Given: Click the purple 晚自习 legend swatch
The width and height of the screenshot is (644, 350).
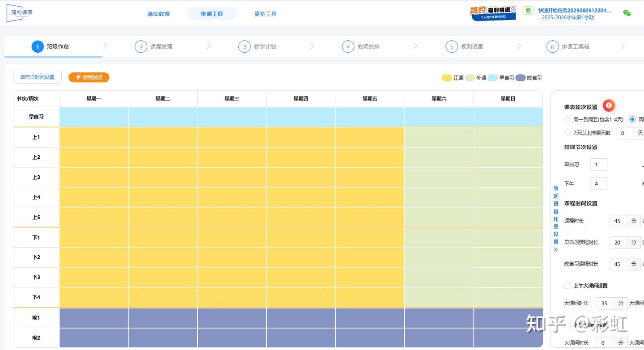Looking at the screenshot, I should [520, 78].
